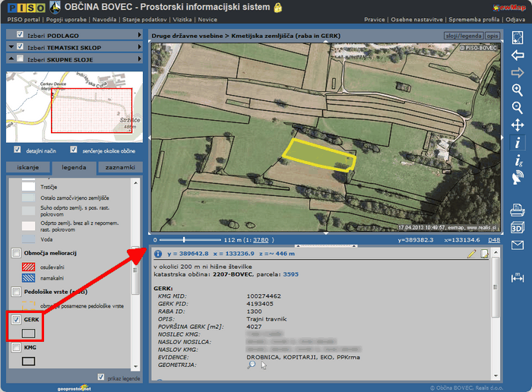Click the geometry zoom magnifier in GEOMETRIJA row

click(252, 365)
